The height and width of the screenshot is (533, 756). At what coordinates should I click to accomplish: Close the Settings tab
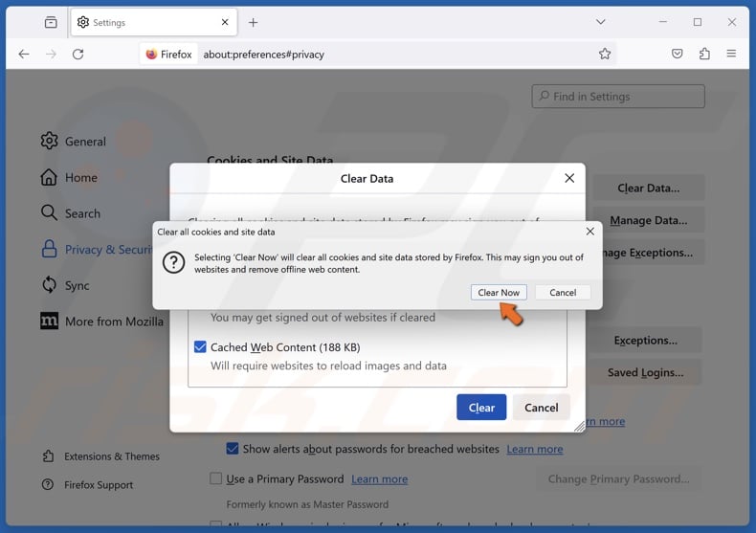tap(225, 22)
